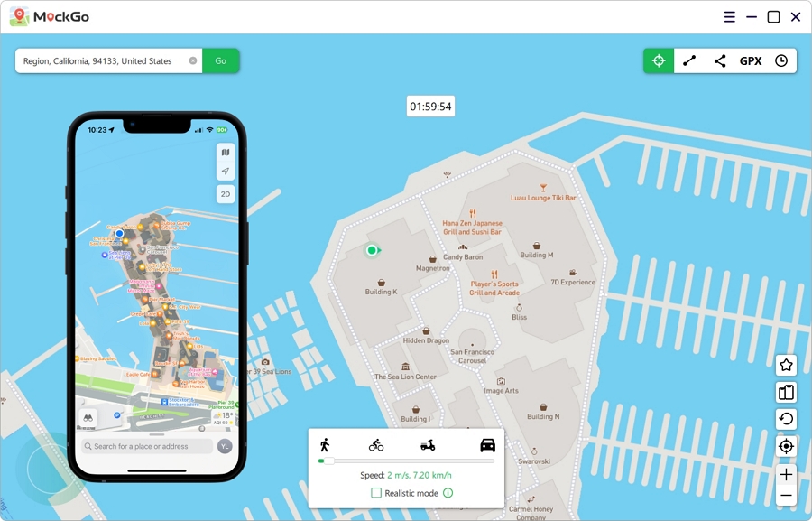Click the blue location dot on phone map
The height and width of the screenshot is (521, 812).
[x=119, y=233]
